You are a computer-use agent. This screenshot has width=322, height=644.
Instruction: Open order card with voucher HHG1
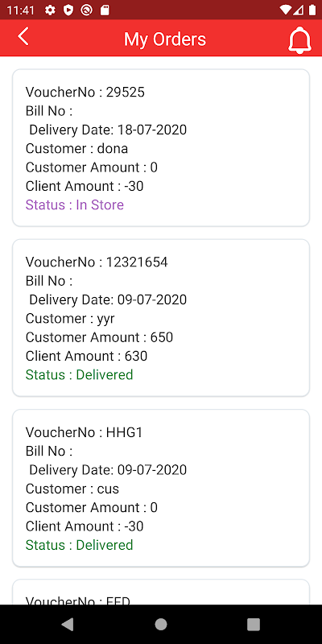coord(161,488)
